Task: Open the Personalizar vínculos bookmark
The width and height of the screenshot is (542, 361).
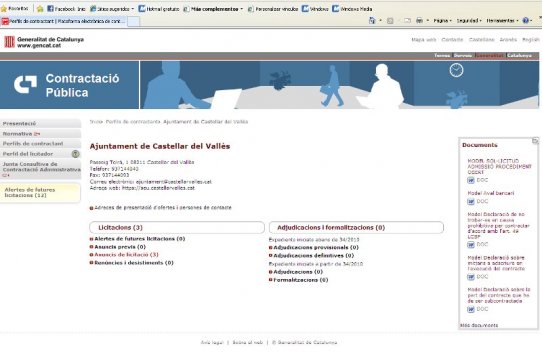Action: [x=273, y=9]
